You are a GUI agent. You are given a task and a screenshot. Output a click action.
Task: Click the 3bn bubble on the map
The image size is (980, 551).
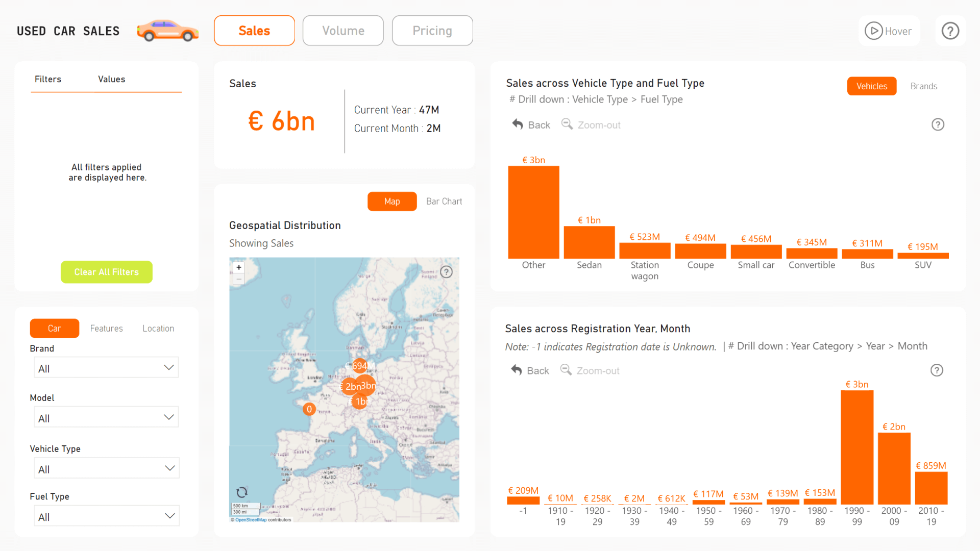tap(365, 386)
